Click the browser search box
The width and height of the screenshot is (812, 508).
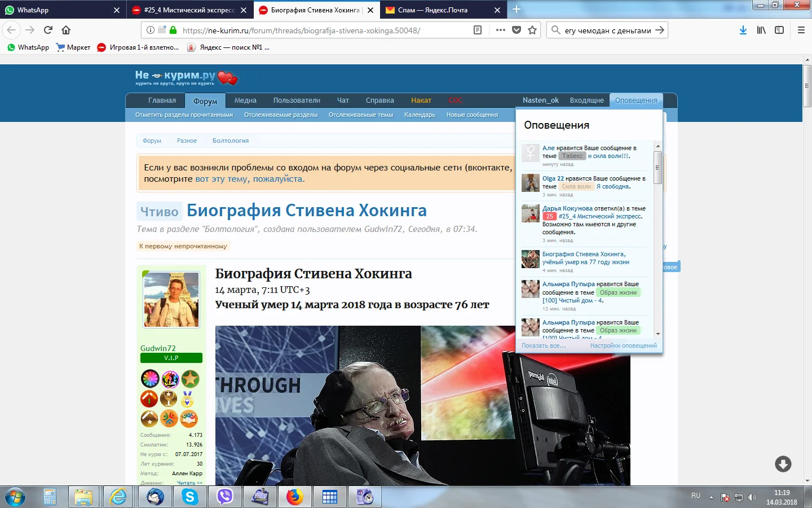point(608,30)
